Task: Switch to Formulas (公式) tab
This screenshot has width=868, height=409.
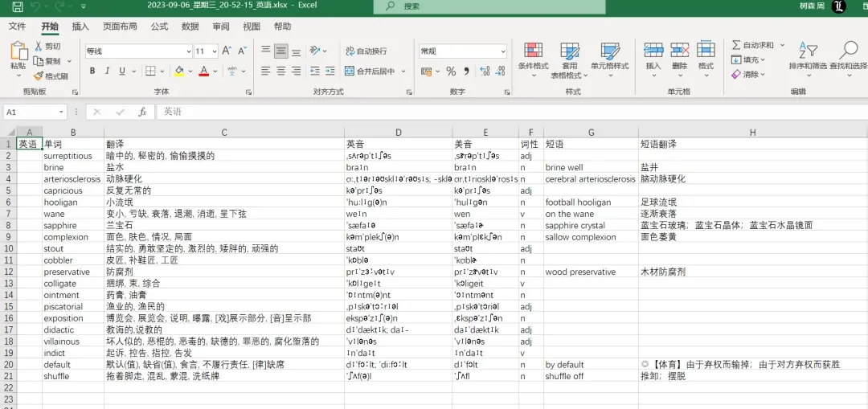Action: pos(159,26)
